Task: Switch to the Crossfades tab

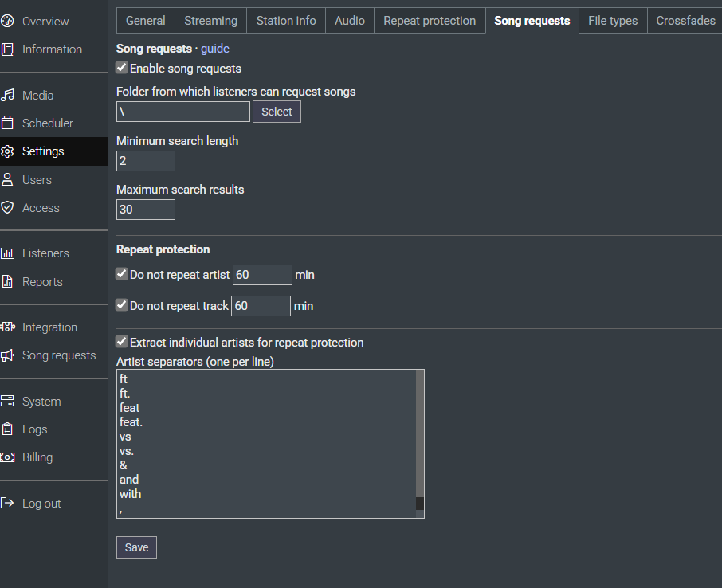Action: click(x=685, y=21)
